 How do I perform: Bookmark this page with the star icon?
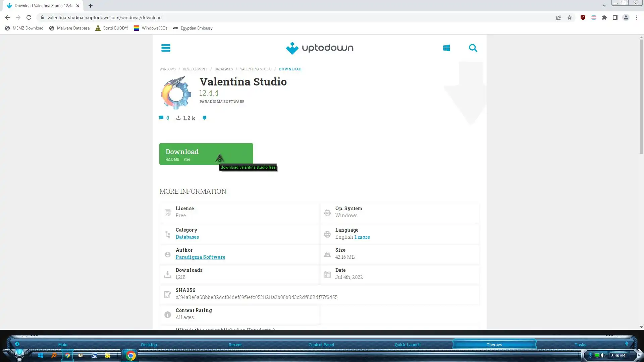570,17
